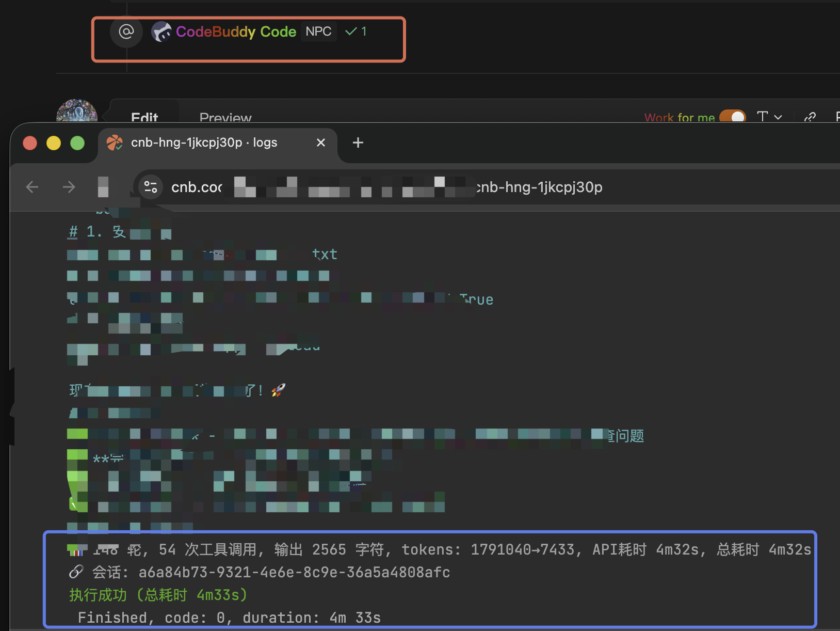Open the CodeBuddy Code profile link

[x=236, y=32]
